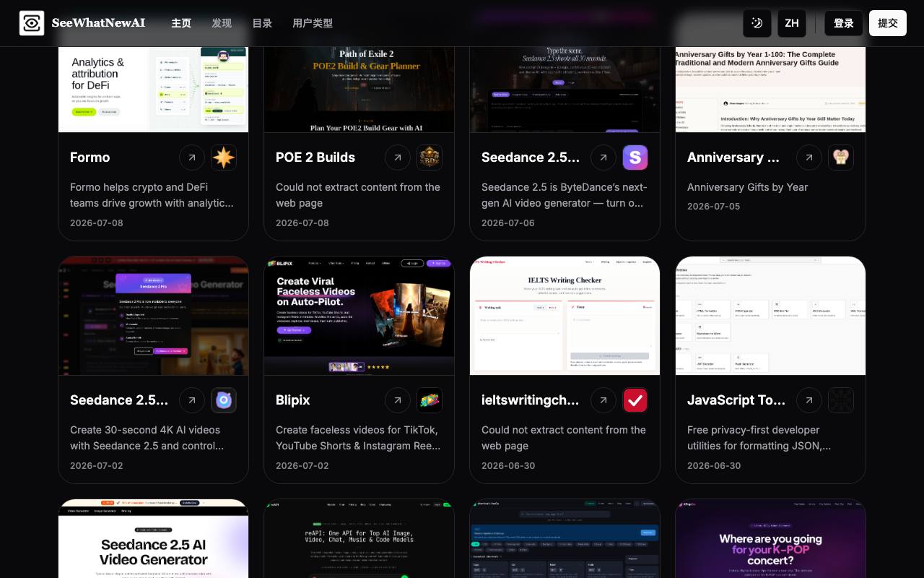Open the POE2 Build Planner thumbnail

(359, 90)
